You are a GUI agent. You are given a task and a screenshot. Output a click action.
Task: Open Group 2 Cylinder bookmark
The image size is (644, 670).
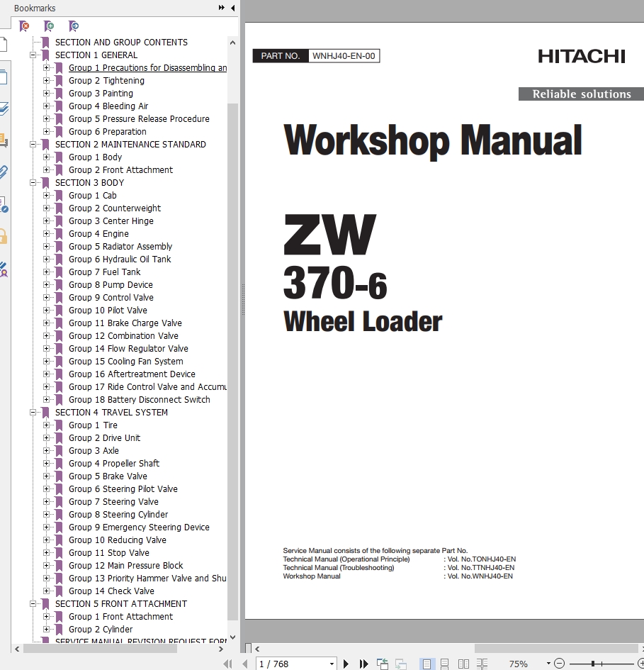[101, 630]
